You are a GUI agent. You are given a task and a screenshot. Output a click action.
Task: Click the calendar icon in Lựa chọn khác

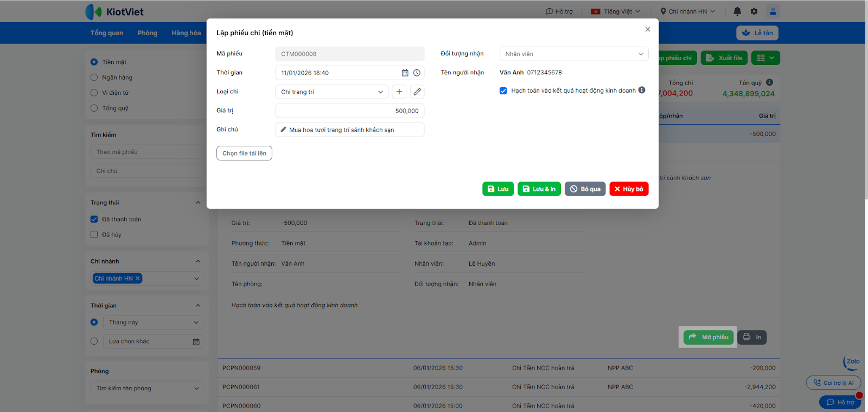click(x=196, y=342)
